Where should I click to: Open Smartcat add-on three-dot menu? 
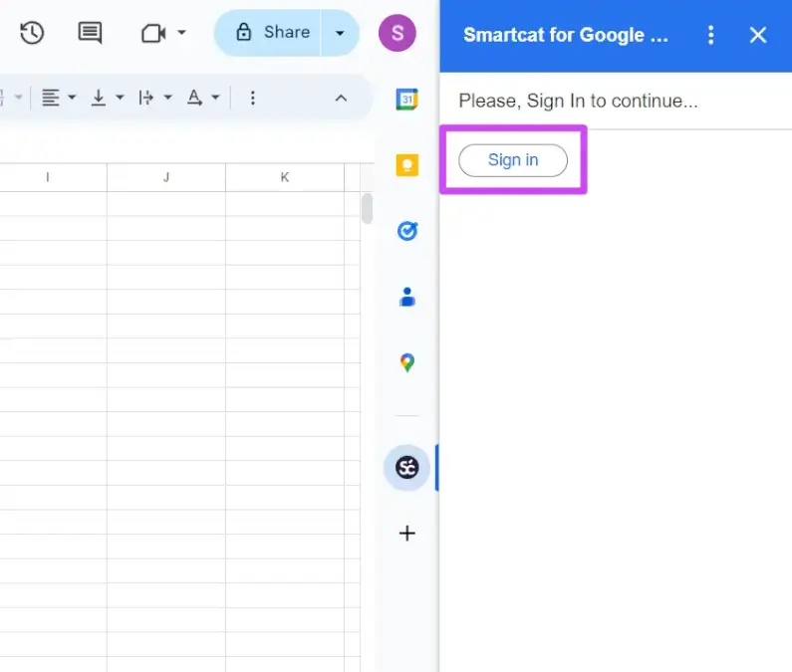point(710,35)
